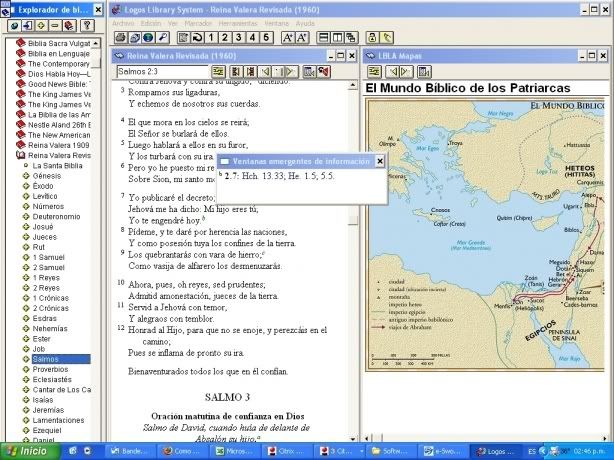Open Reina Valera window options icon

pos(218,72)
